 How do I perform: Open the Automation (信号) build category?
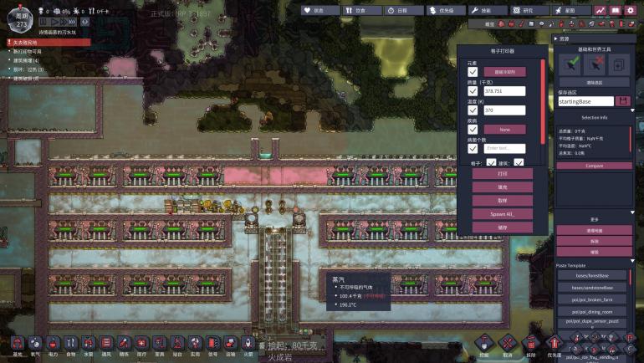point(212,344)
